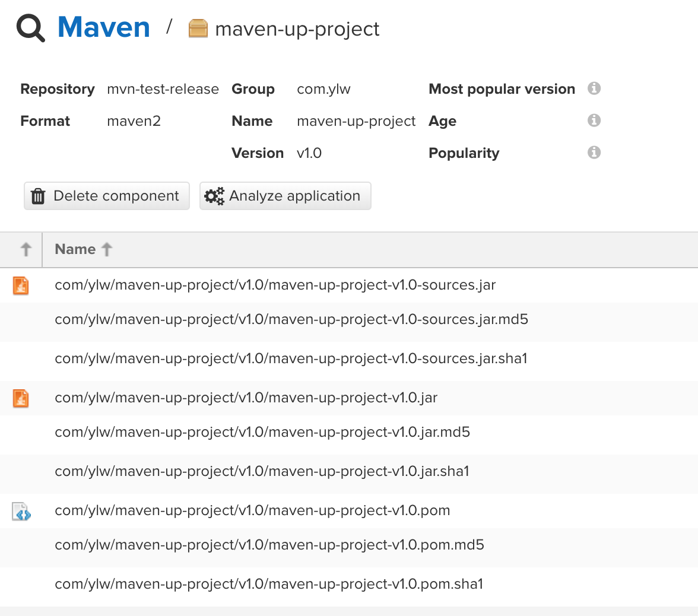This screenshot has height=616, width=698.
Task: Select the maven-up-project-v1.0-sources.jar.sha1 row
Action: (349, 361)
